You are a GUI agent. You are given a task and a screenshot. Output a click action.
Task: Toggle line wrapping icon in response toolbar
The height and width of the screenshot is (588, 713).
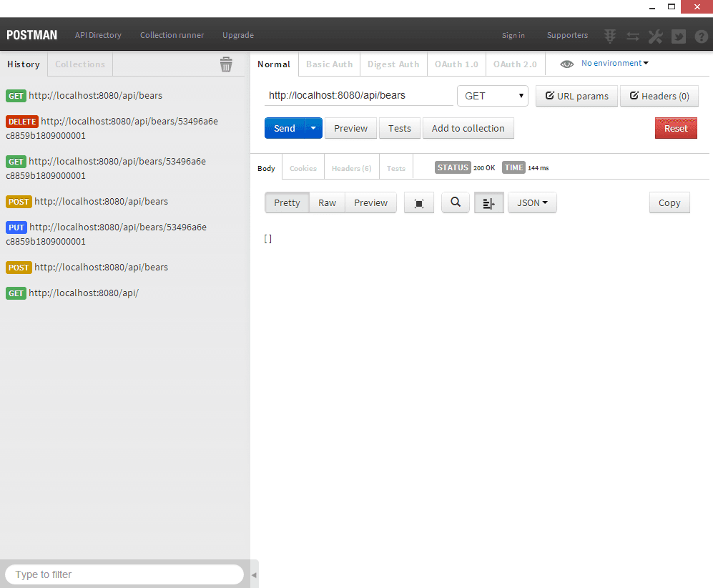point(488,202)
